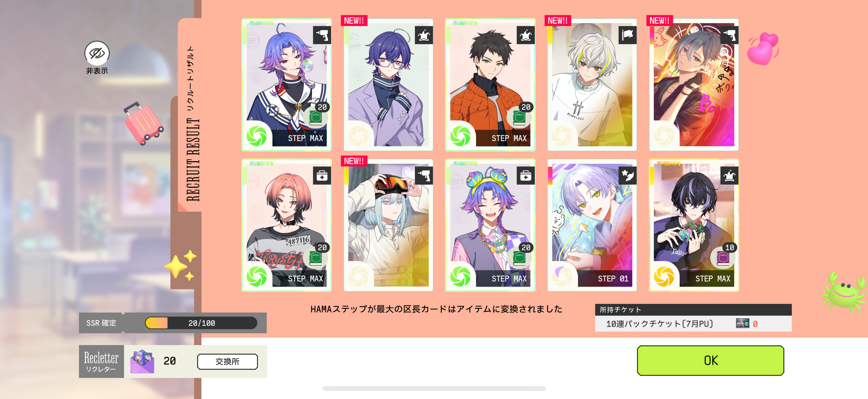Click the shooting-star icon on the STEP 01 card

(x=627, y=175)
